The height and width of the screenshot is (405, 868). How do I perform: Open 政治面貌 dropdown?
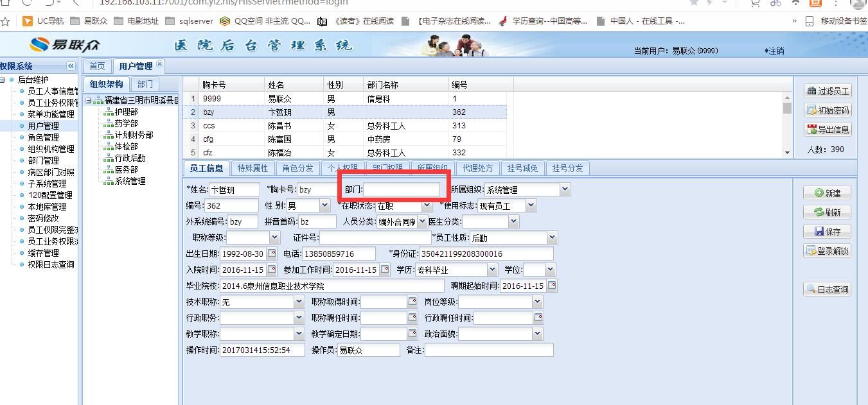point(538,334)
